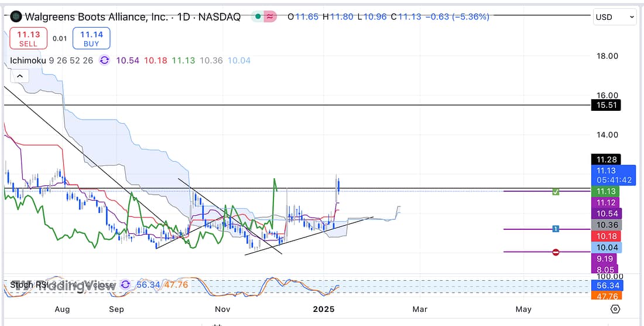Collapse the indicator legend with chevron
This screenshot has height=326, width=644.
[x=19, y=76]
